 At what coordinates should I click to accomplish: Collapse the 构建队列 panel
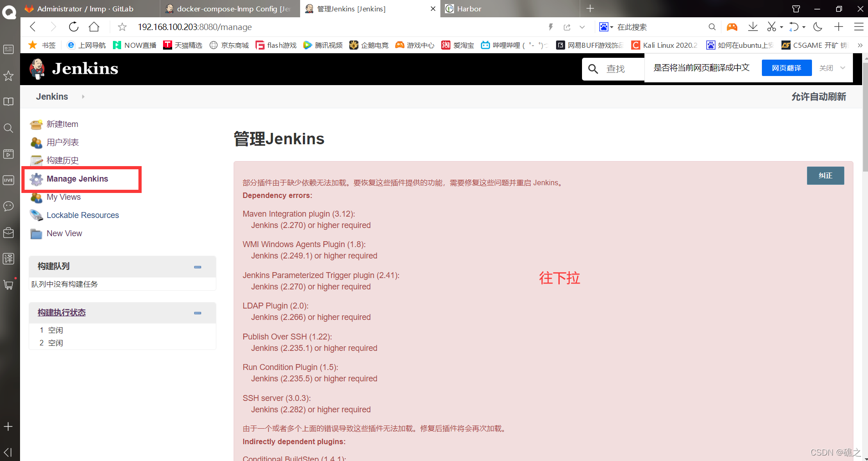tap(198, 267)
